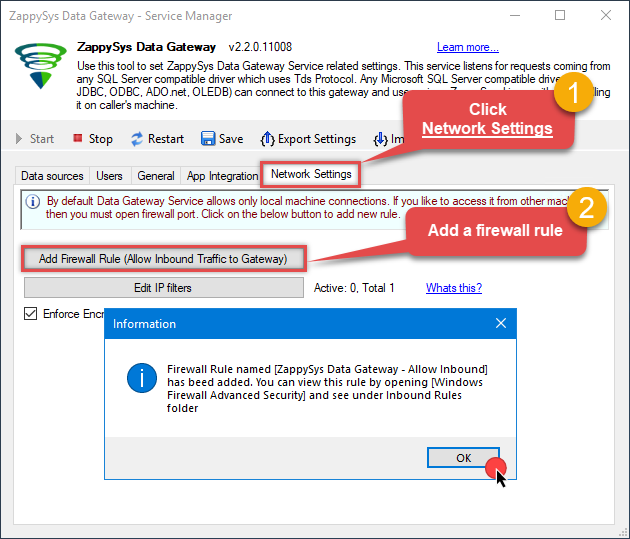
Task: Select the Network Settings tab
Action: (x=311, y=174)
